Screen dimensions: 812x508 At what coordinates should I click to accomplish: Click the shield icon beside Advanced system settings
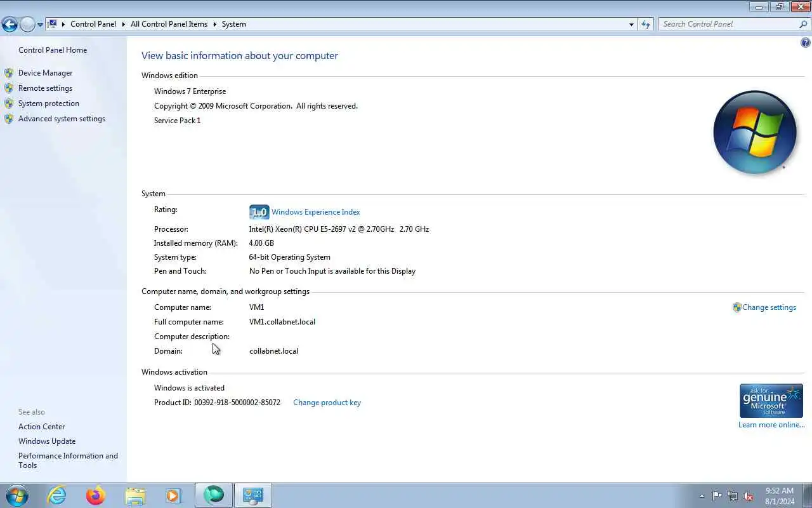(x=9, y=119)
